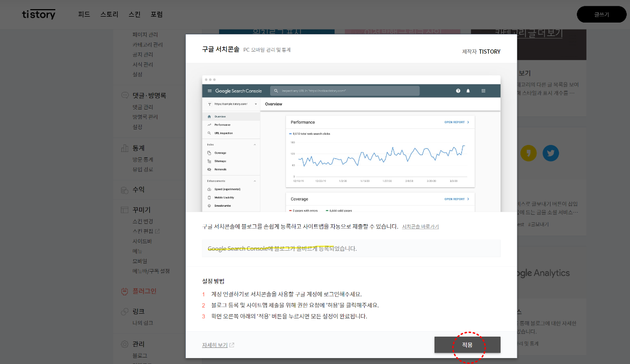Open the 스토리 menu
The width and height of the screenshot is (630, 364).
point(109,14)
